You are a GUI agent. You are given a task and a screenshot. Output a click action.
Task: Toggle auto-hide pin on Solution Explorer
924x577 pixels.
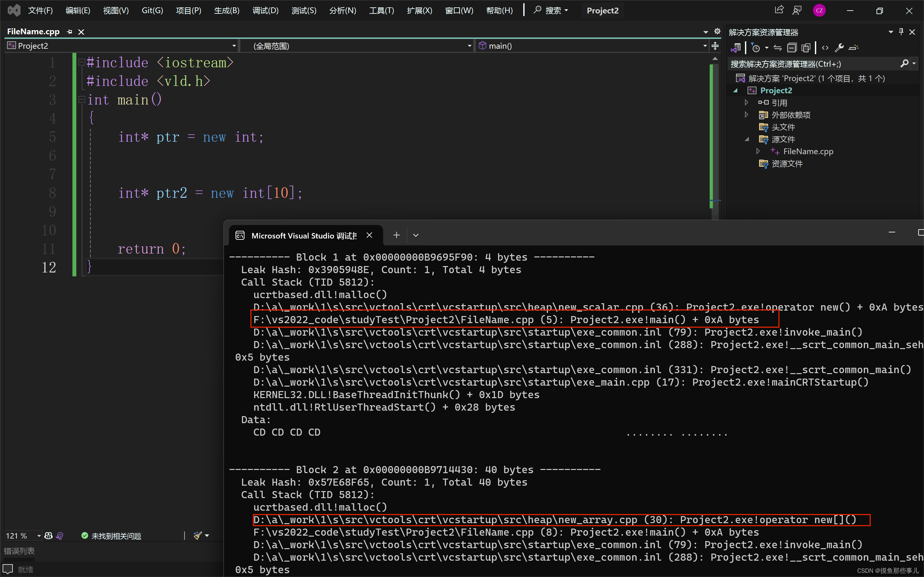tap(902, 32)
